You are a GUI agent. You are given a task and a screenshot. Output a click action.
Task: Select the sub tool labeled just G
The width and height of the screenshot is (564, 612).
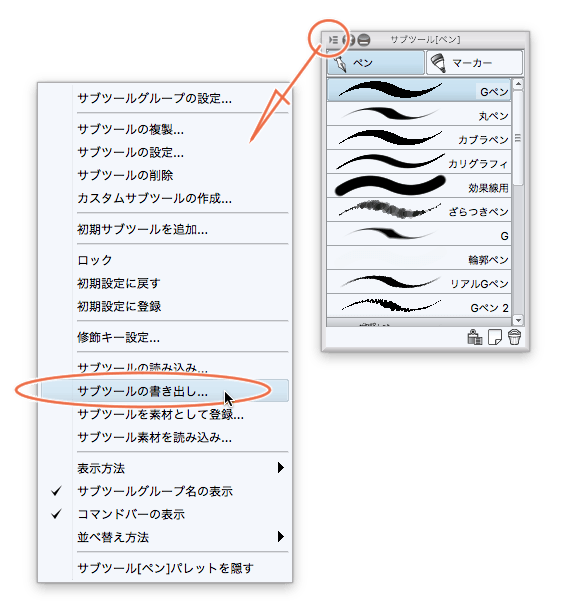pos(419,234)
